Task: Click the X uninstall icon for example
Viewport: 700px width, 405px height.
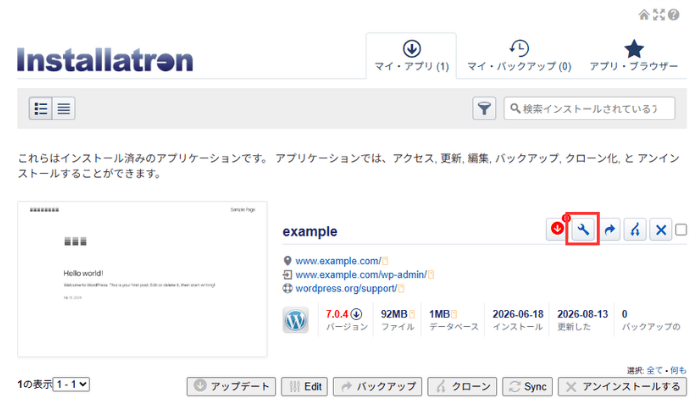Action: [661, 230]
